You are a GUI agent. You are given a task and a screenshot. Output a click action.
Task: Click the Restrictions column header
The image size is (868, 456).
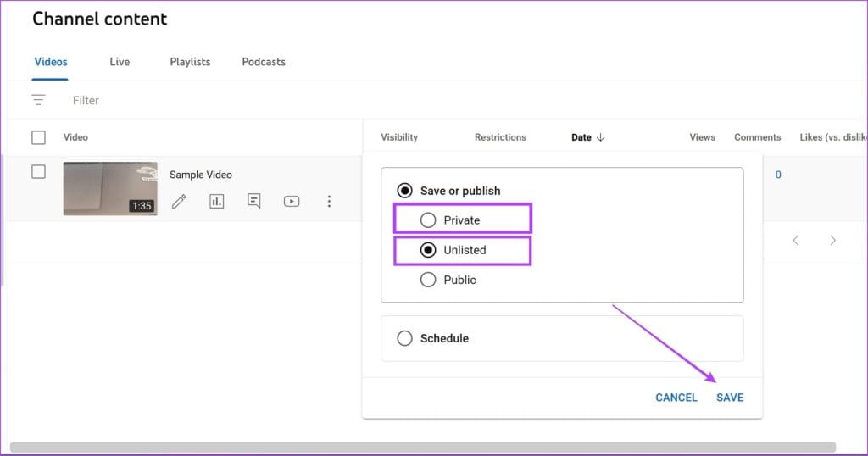pos(500,137)
